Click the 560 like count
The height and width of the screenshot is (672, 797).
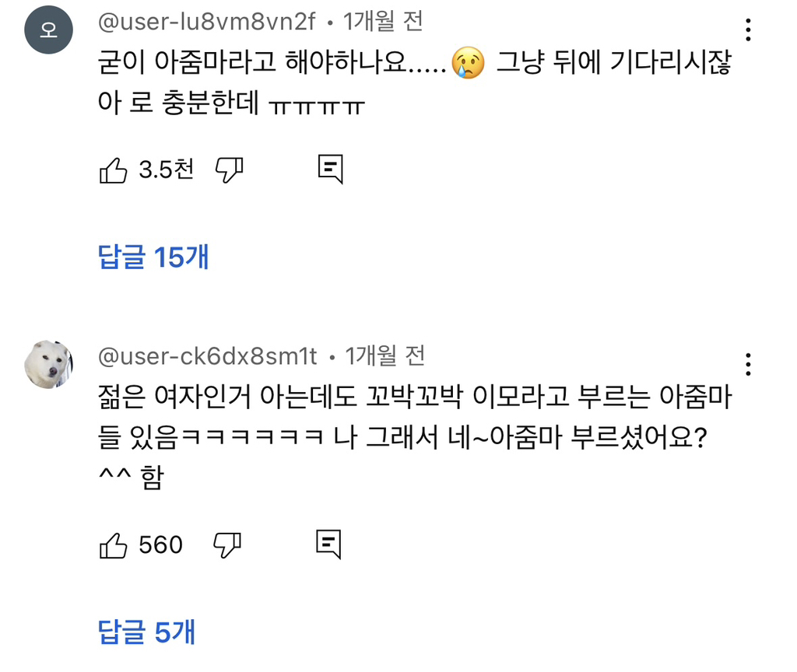[160, 545]
